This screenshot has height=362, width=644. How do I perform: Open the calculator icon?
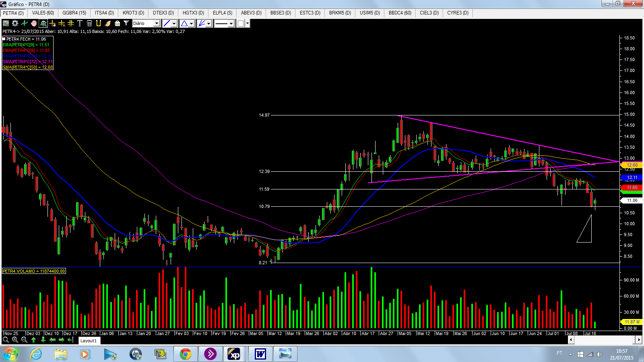click(x=89, y=23)
